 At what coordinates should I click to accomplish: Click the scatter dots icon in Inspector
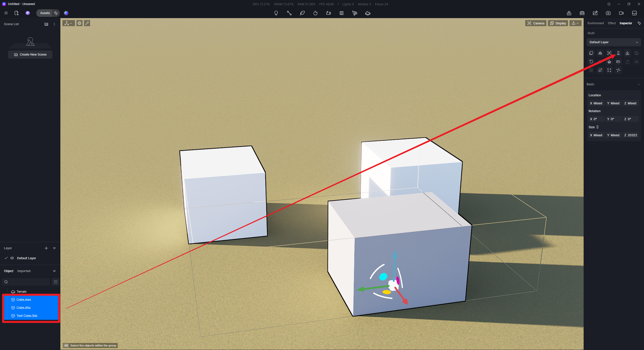[x=618, y=70]
